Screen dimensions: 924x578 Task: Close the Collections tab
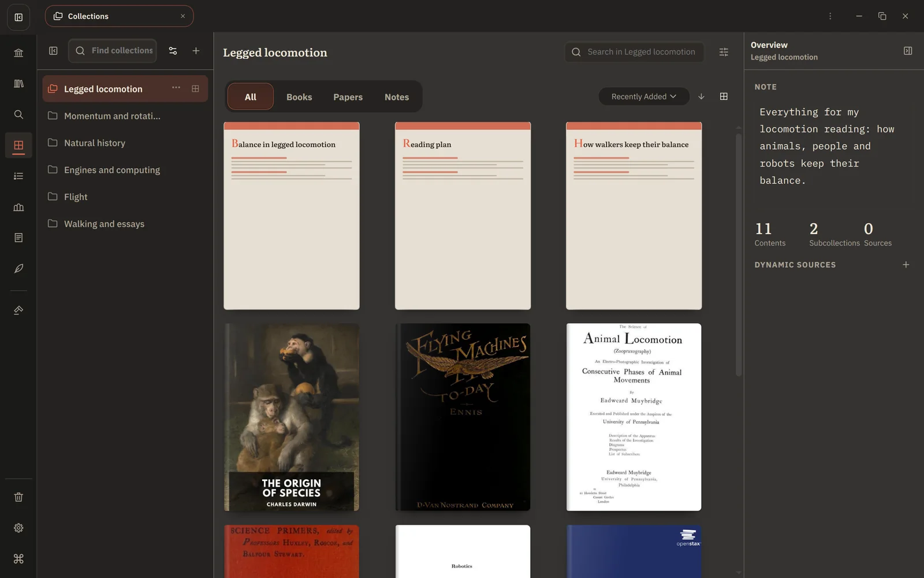pos(182,16)
